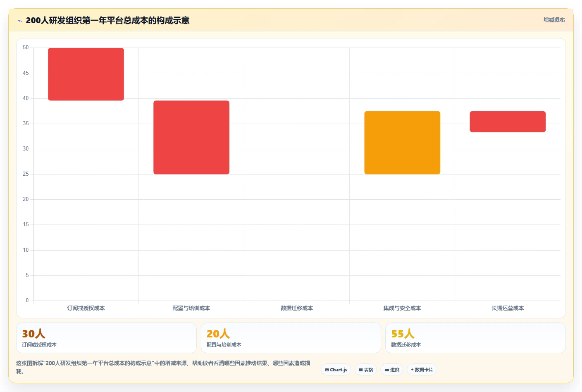Viewport: 582px width, 392px height.
Task: Click the x-axis label 配置与培训成本
Action: click(x=191, y=308)
